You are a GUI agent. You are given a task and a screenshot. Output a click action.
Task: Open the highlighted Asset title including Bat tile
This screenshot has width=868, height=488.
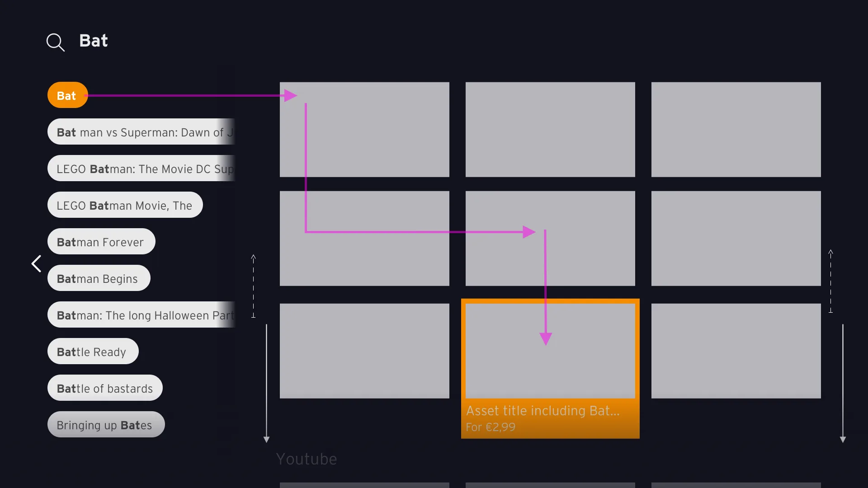550,369
